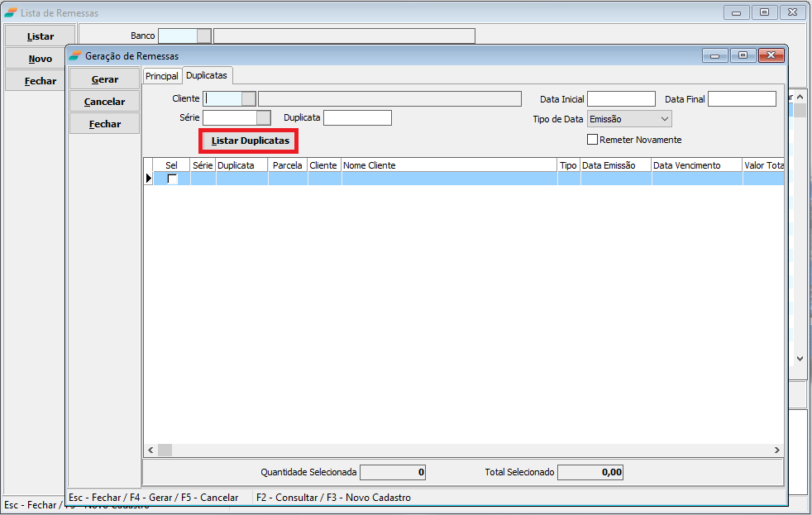Select the row indicator arrow in the grid

coord(149,179)
